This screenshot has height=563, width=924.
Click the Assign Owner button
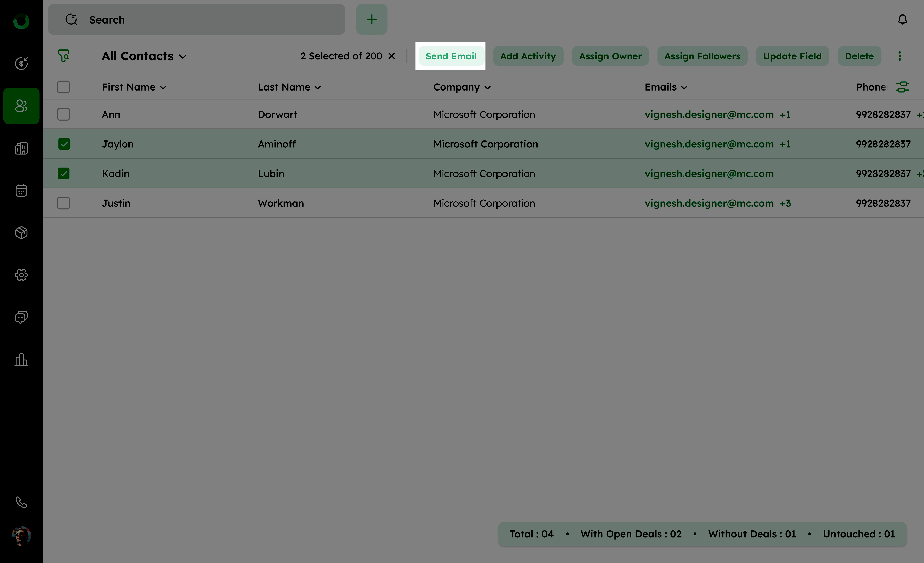tap(610, 56)
